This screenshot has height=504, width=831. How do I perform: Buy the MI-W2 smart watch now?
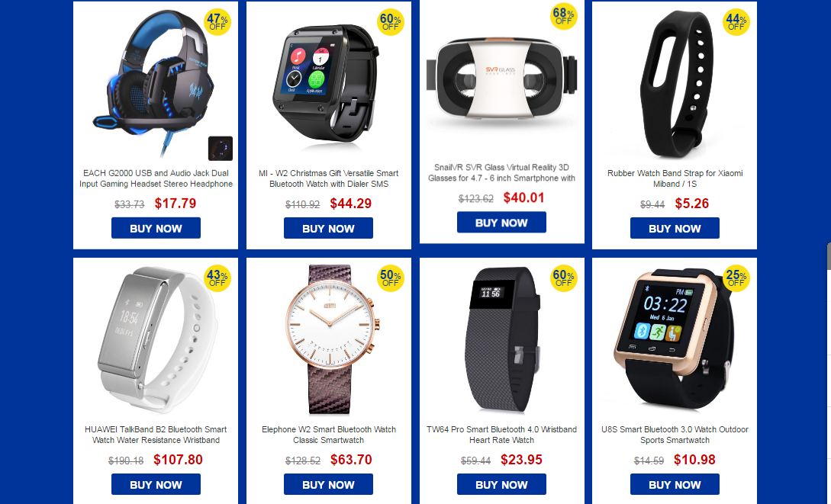pyautogui.click(x=329, y=228)
